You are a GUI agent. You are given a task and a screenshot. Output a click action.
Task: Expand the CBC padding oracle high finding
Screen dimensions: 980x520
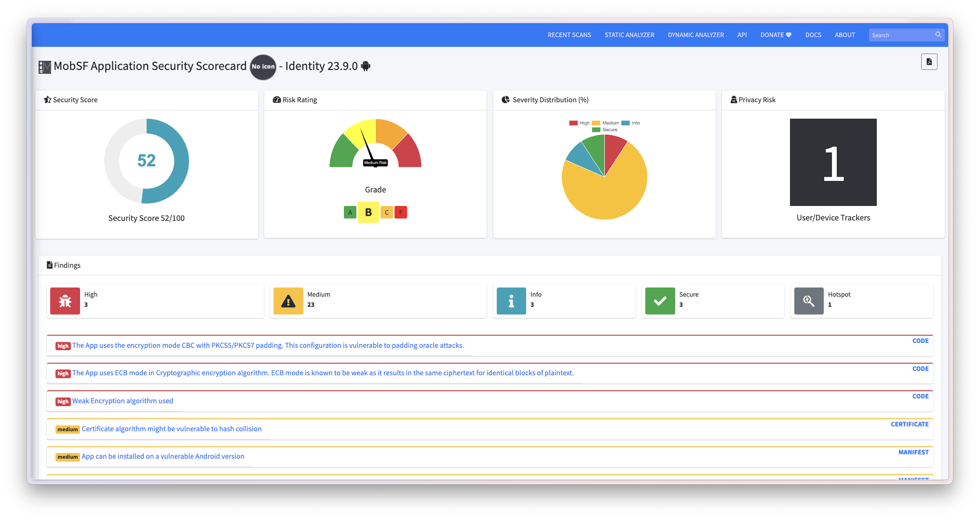pos(268,345)
